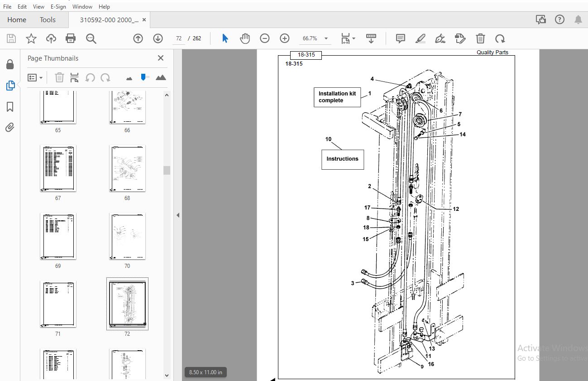588x381 pixels.
Task: Select the page 67 thumbnail
Action: tap(58, 168)
